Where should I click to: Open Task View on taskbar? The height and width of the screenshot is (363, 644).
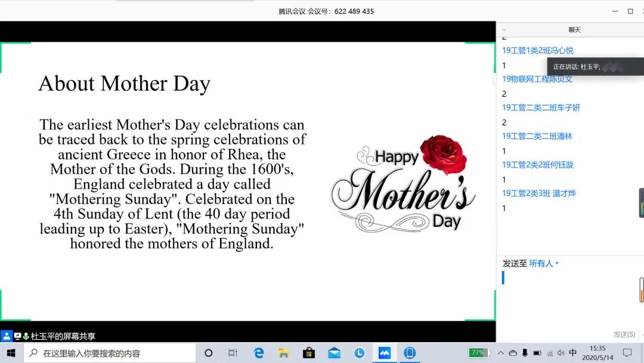point(233,353)
